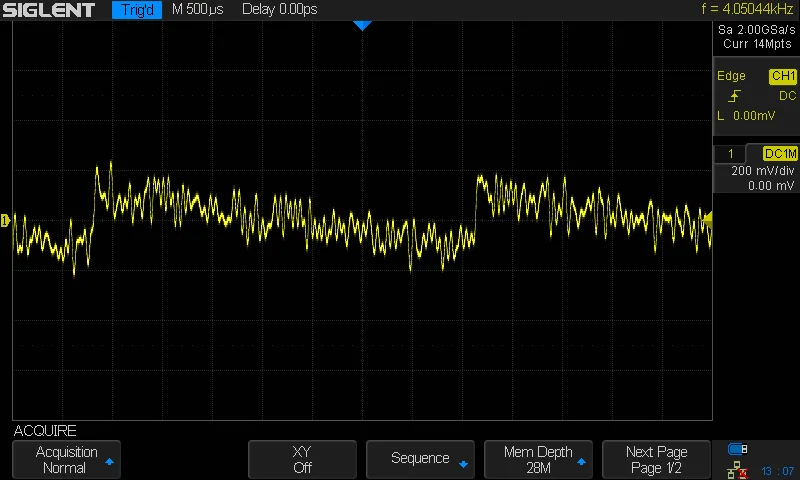800x480 pixels.
Task: Click the USB storage status icon
Action: [x=737, y=449]
